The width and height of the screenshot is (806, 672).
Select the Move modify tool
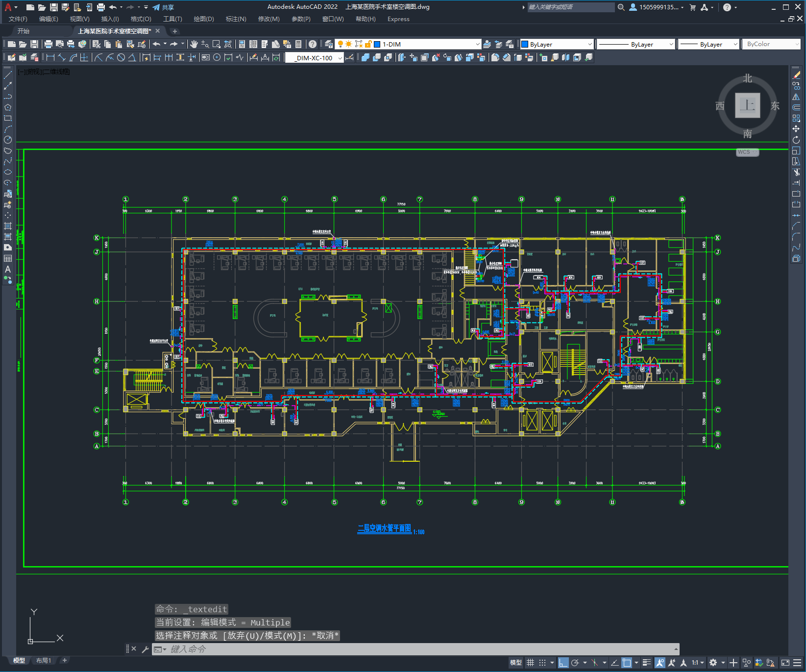(x=796, y=129)
